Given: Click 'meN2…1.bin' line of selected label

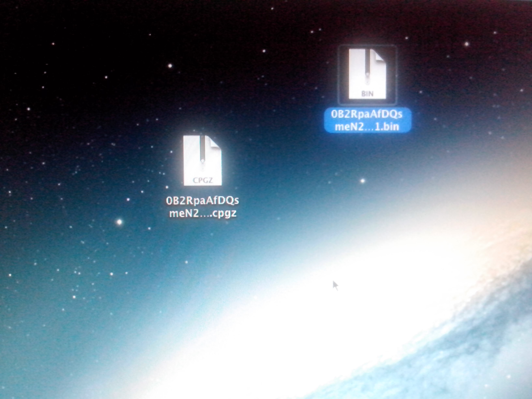Looking at the screenshot, I should click(x=367, y=126).
